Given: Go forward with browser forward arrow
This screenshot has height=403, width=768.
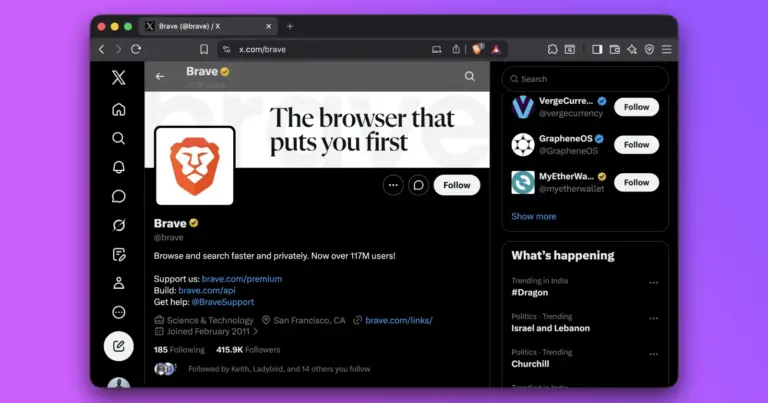Looking at the screenshot, I should [119, 49].
